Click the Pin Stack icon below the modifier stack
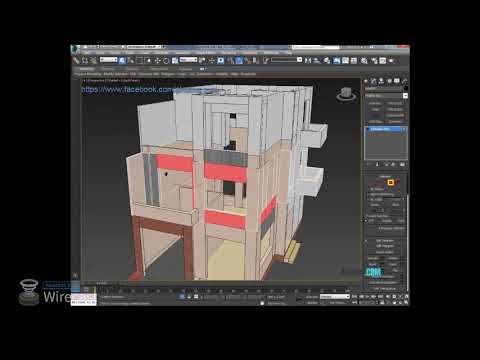This screenshot has height=360, width=480. (x=367, y=164)
